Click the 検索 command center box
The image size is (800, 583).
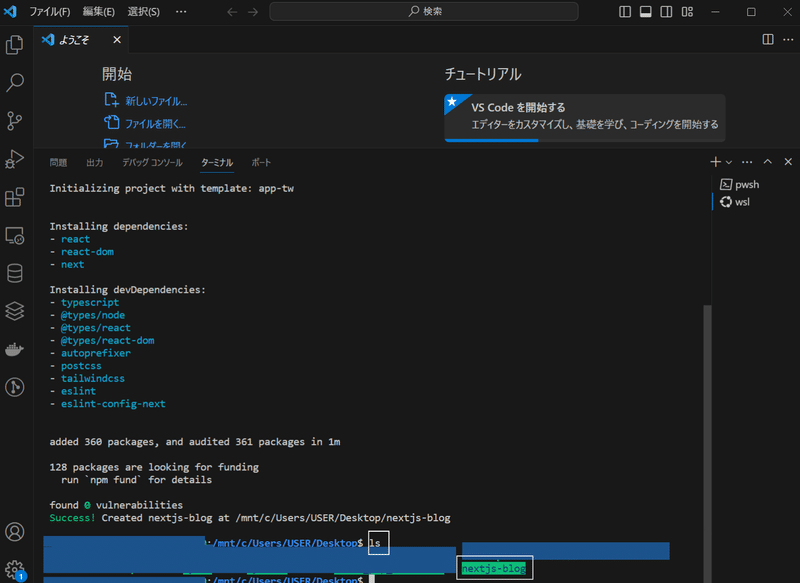424,11
